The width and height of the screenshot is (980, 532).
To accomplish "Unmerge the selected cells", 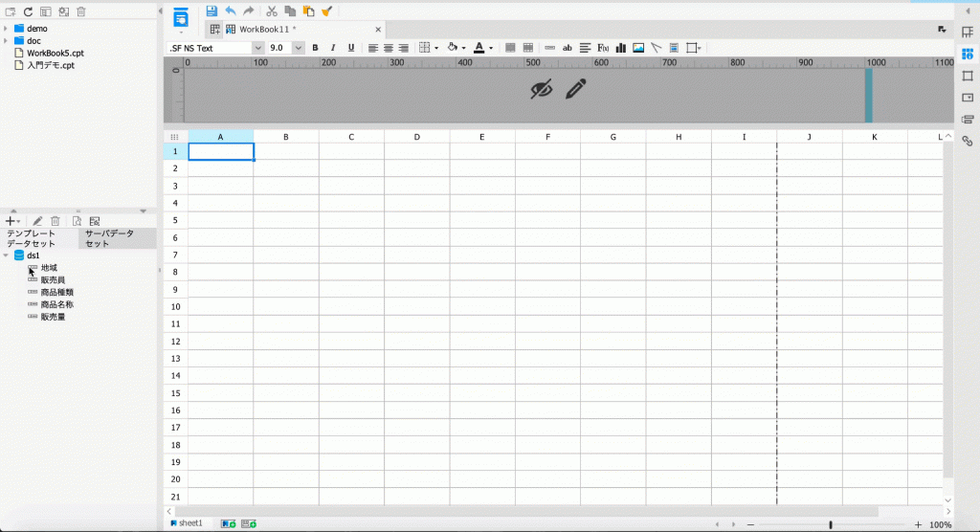I will (x=528, y=48).
